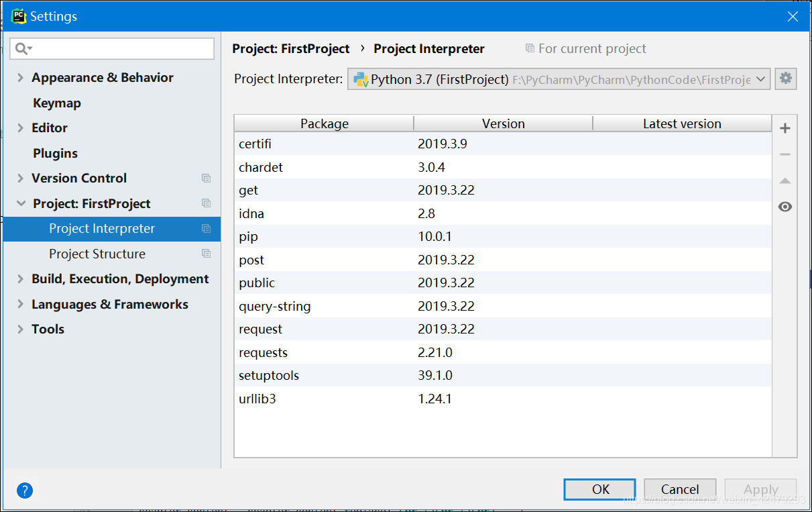Select the chardet package row
Image resolution: width=812 pixels, height=512 pixels.
coord(503,167)
